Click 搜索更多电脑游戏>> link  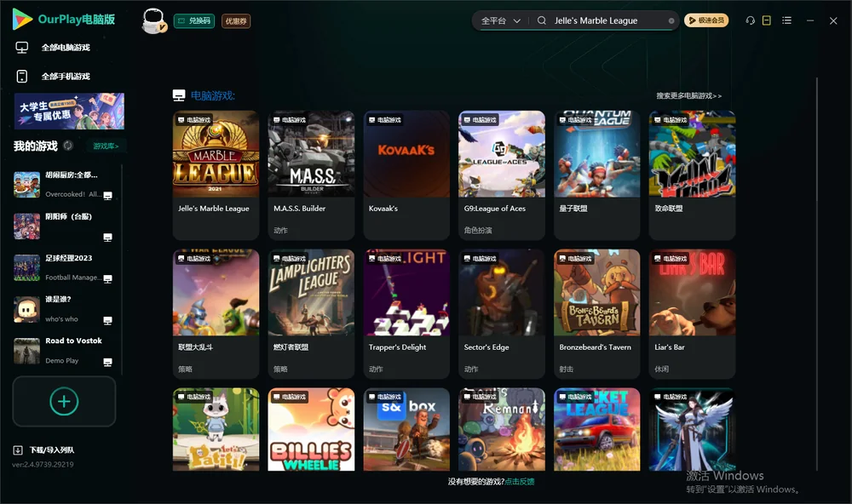[x=689, y=95]
